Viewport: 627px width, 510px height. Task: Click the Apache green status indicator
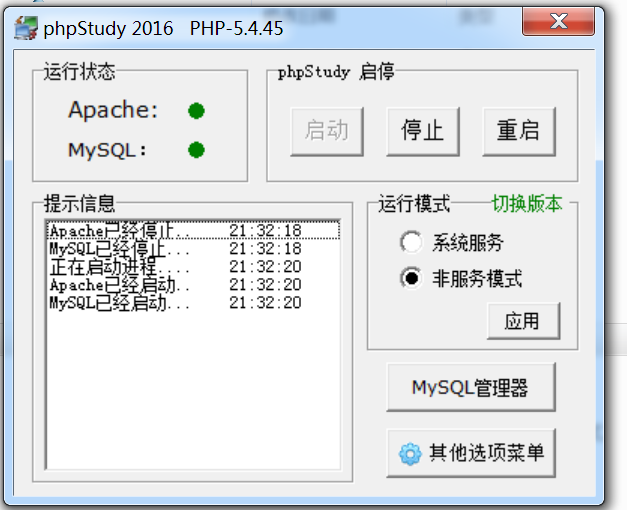coord(196,111)
